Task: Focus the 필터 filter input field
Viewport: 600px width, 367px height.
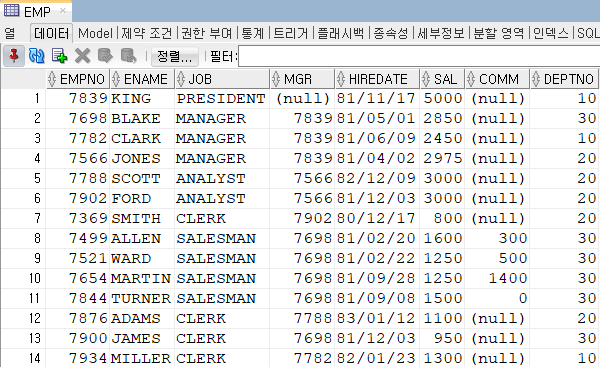Action: click(419, 57)
